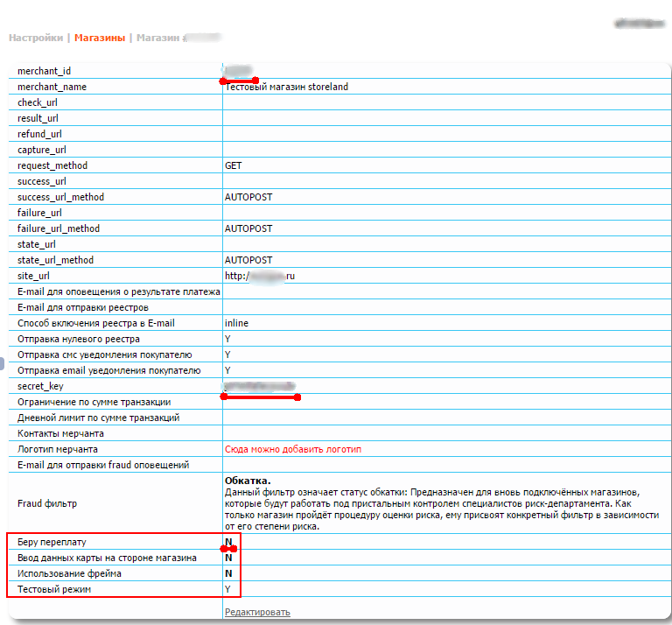This screenshot has height=625, width=672.
Task: Select Беру переплату label
Action: tap(52, 542)
